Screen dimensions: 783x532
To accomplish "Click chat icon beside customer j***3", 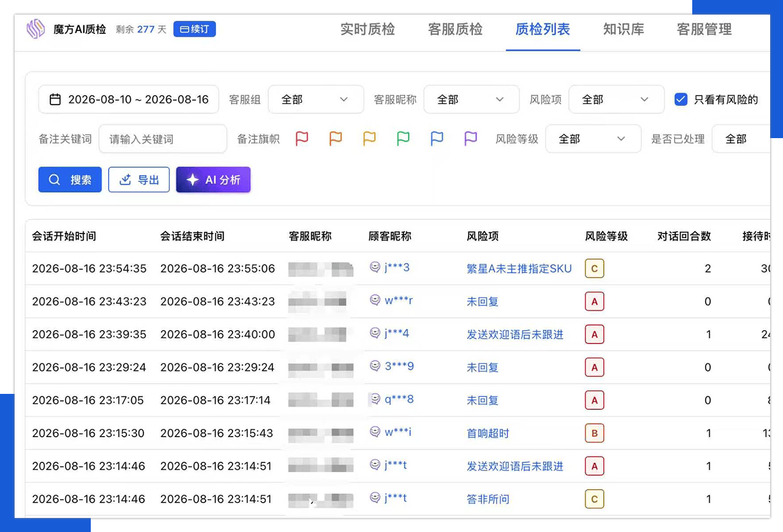I will 375,267.
